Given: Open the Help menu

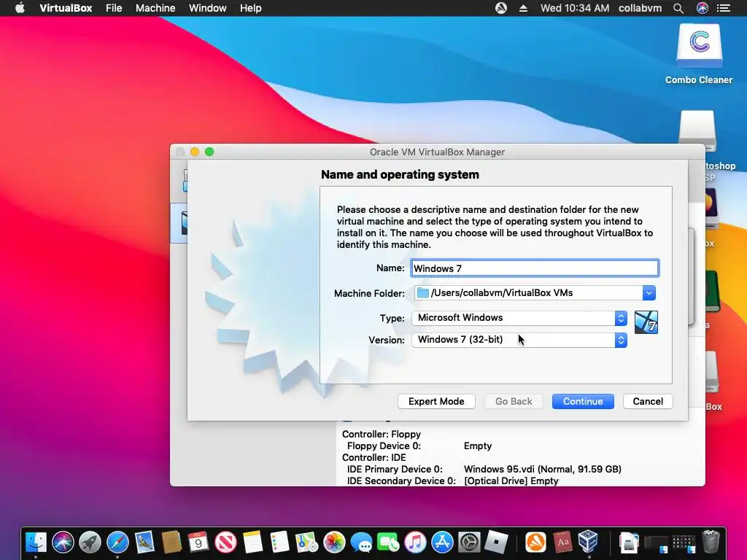Looking at the screenshot, I should point(251,8).
